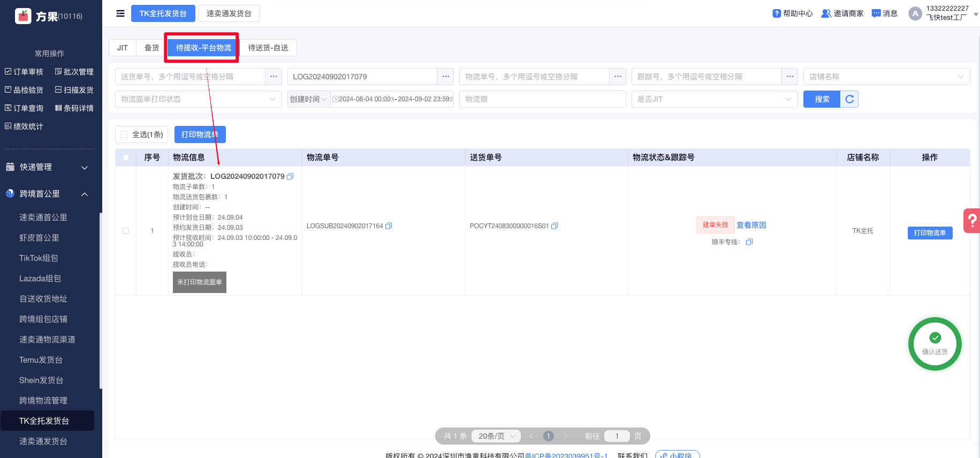
Task: Switch to the 速卖通发货台 tab
Action: 229,13
